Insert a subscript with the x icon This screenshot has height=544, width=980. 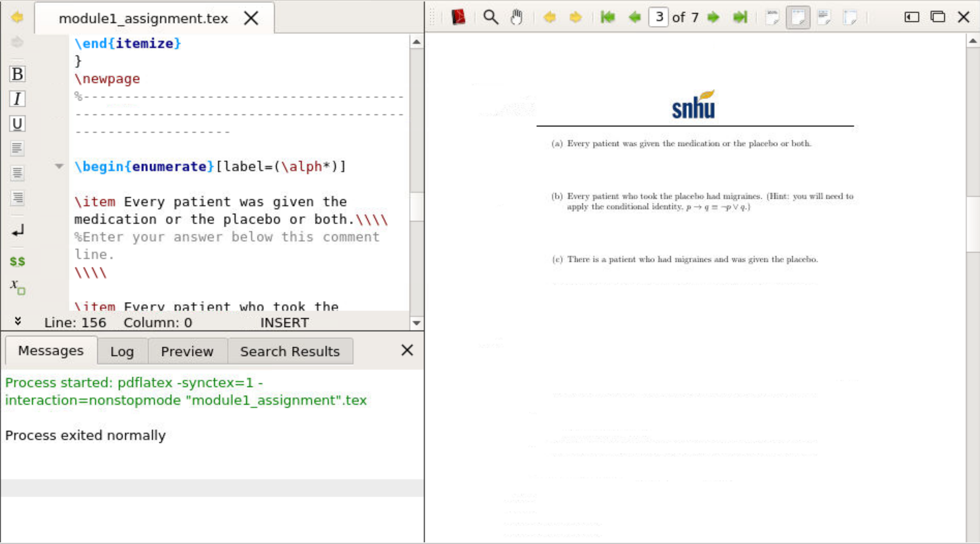point(17,286)
